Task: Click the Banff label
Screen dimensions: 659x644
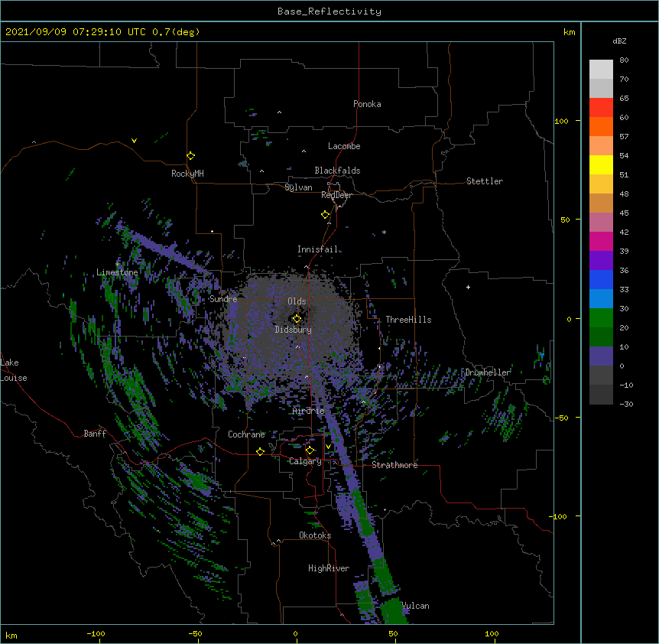Action: click(x=95, y=434)
